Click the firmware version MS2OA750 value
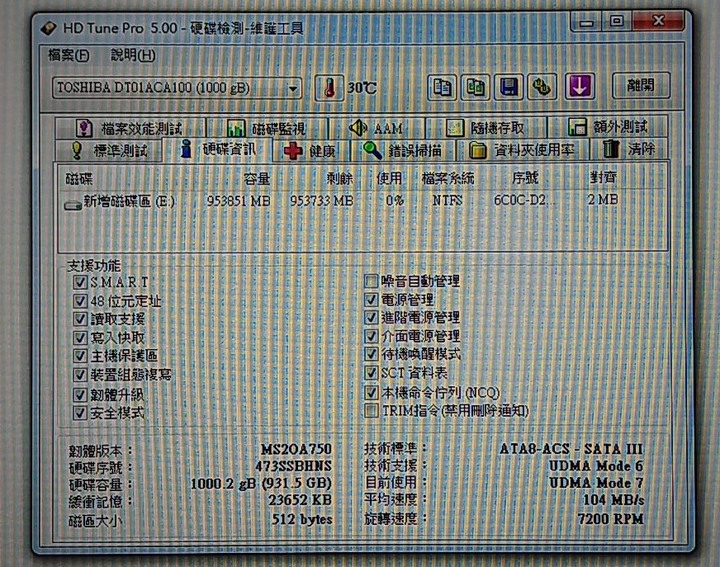720x567 pixels. pyautogui.click(x=296, y=449)
